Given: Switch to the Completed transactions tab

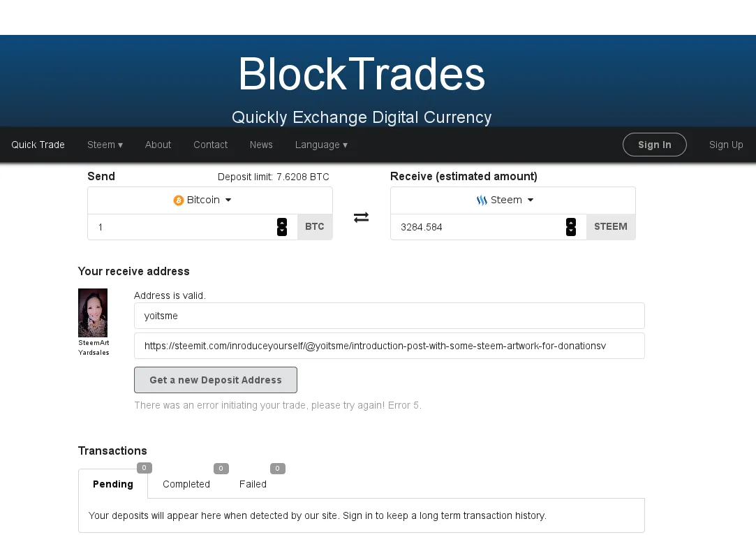Looking at the screenshot, I should click(x=186, y=484).
